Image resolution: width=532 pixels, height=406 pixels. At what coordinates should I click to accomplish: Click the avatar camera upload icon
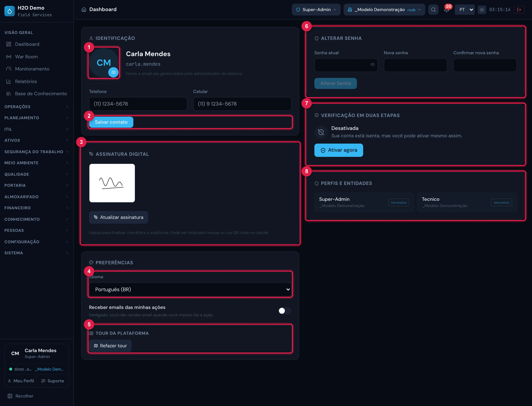point(113,72)
